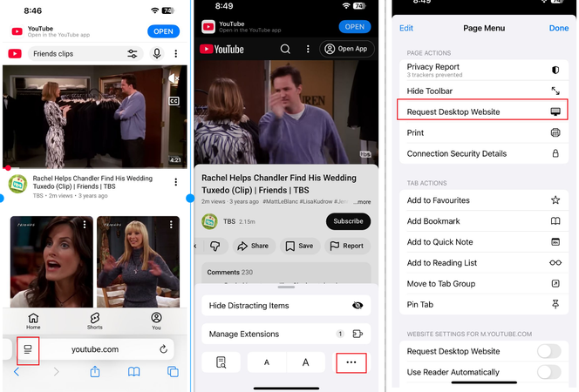Expand description with ...more

[x=362, y=202]
